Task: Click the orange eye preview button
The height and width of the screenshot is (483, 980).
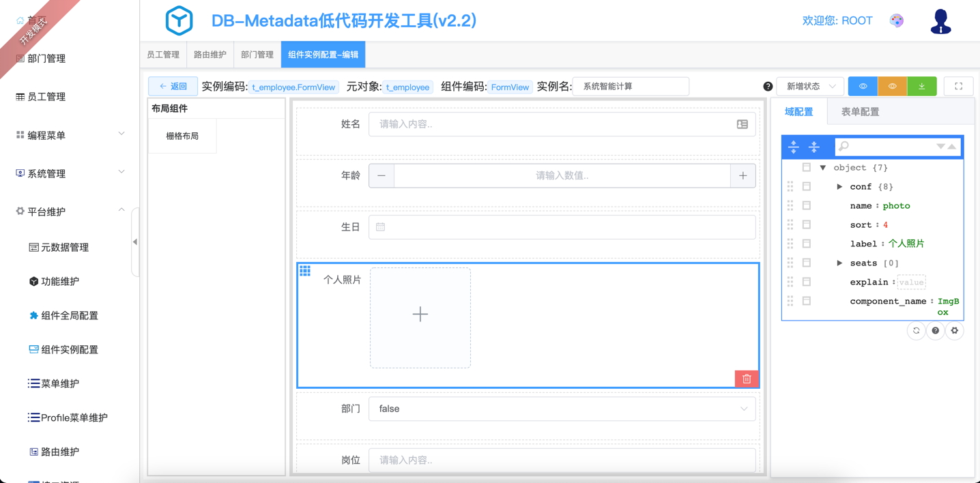Action: coord(892,87)
